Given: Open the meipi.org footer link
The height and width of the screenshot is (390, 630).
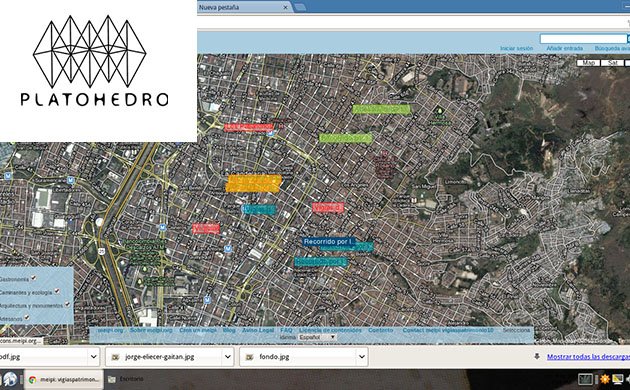Looking at the screenshot, I should click(x=110, y=330).
